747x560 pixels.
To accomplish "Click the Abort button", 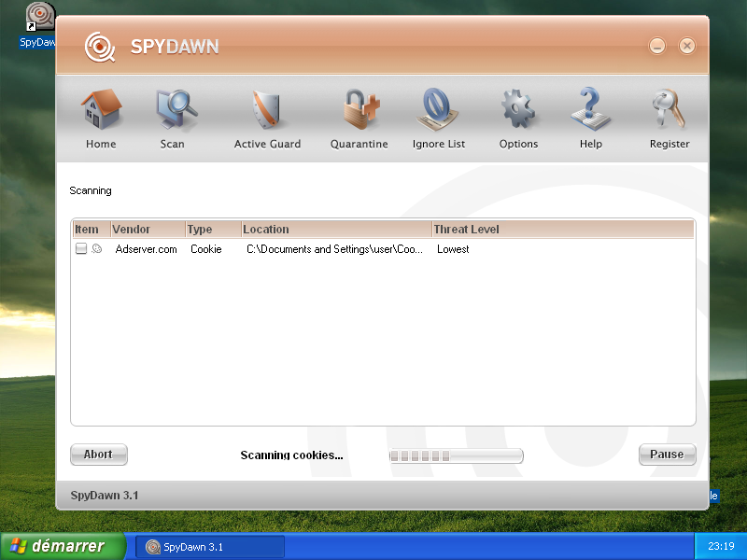I will 99,455.
